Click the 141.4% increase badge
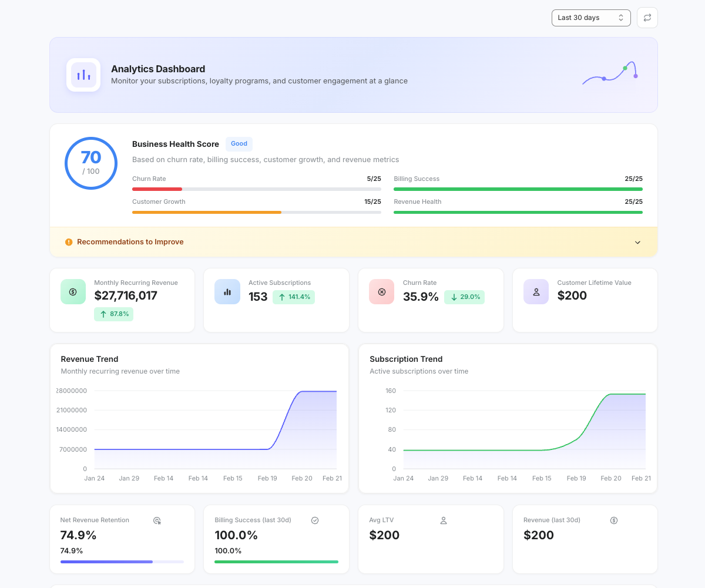Viewport: 705px width, 588px height. tap(294, 297)
